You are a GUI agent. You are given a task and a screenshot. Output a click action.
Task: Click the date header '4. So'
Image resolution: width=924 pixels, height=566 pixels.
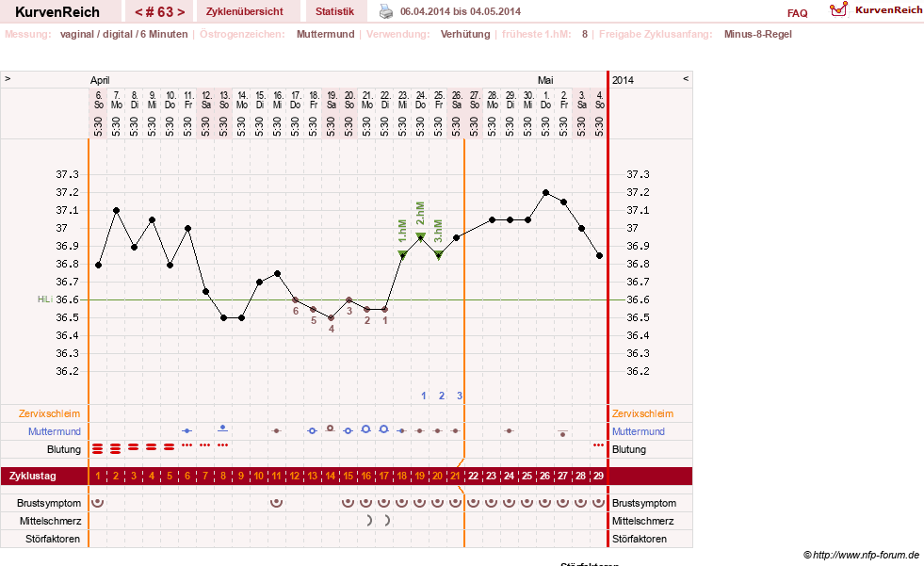599,100
